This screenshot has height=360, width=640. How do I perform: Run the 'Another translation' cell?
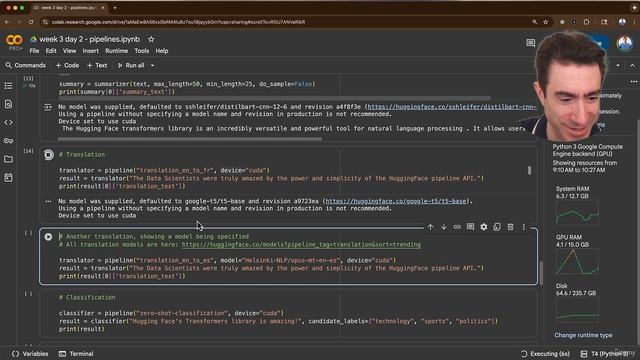(48, 237)
